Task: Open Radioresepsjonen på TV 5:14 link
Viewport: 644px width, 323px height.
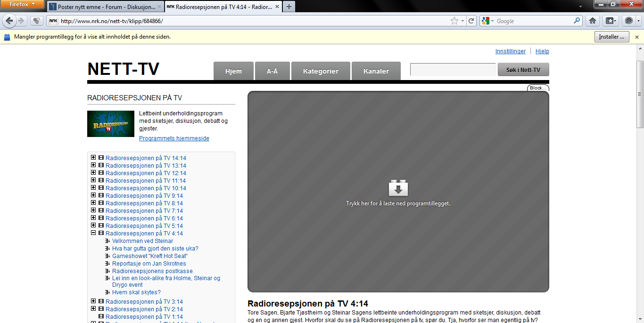Action: (x=144, y=226)
